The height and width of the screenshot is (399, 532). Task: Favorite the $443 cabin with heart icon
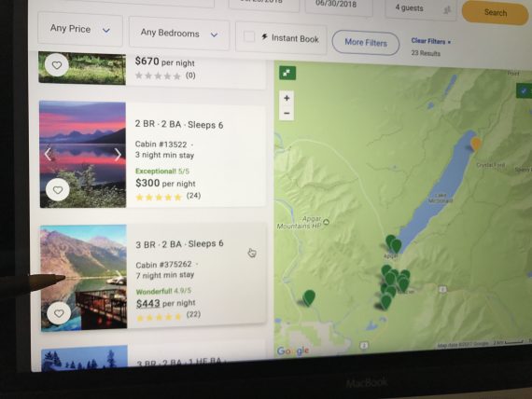[59, 313]
